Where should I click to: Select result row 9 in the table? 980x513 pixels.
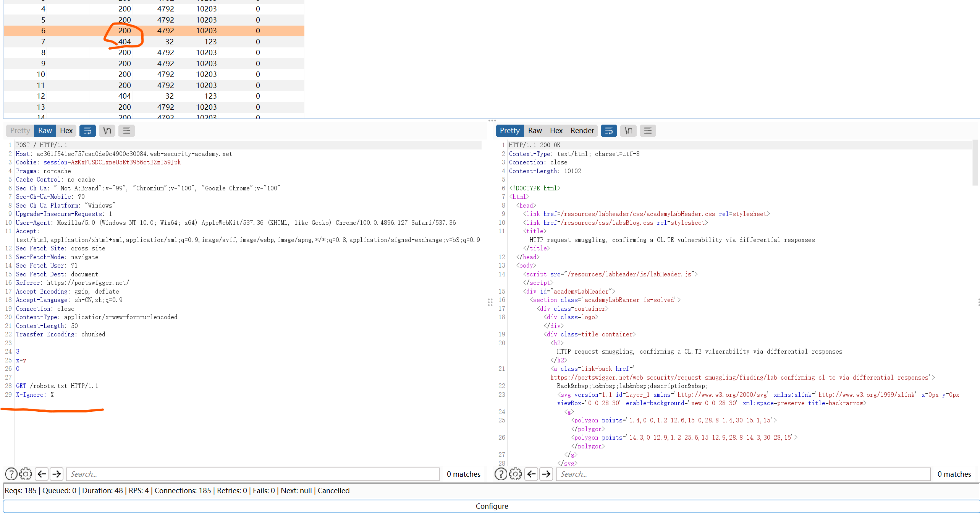[x=154, y=63]
